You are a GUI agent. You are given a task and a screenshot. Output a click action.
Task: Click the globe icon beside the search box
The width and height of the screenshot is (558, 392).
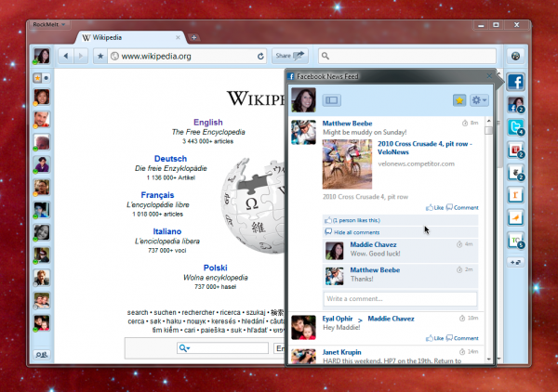[x=515, y=56]
